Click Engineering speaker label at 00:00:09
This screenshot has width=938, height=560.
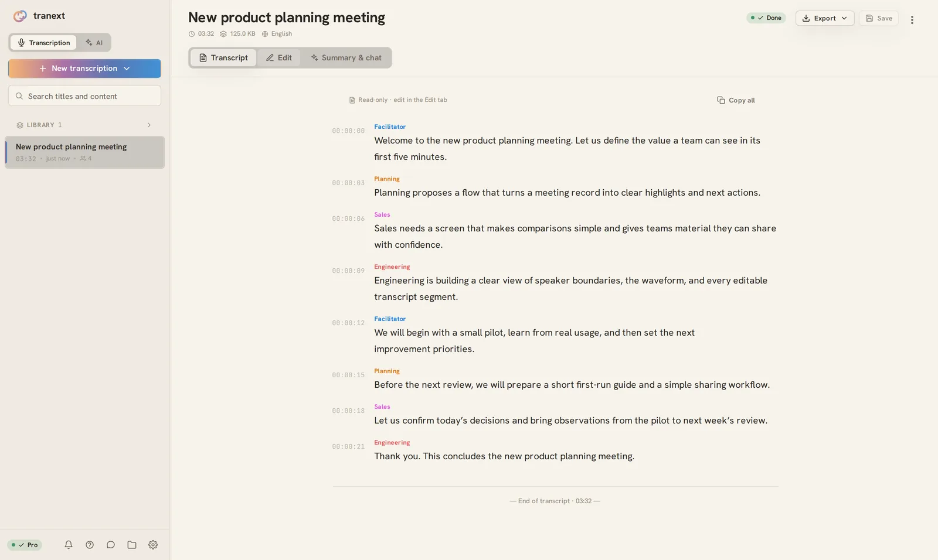pos(392,267)
